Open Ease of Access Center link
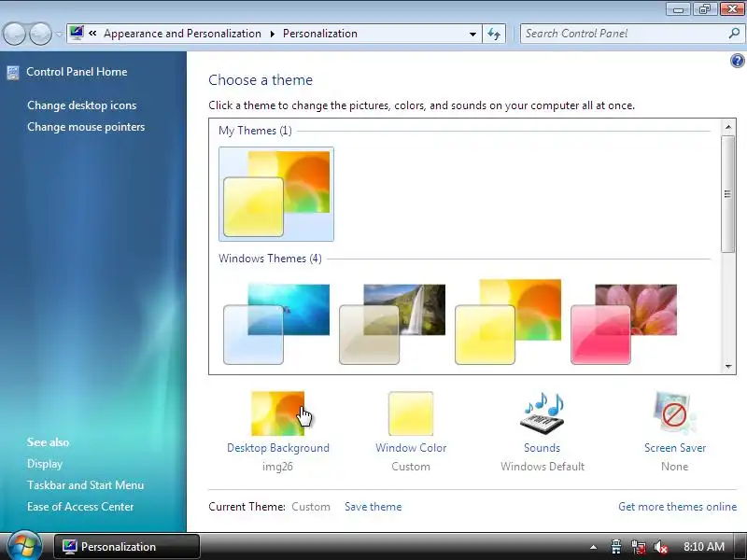The width and height of the screenshot is (747, 560). coord(80,507)
